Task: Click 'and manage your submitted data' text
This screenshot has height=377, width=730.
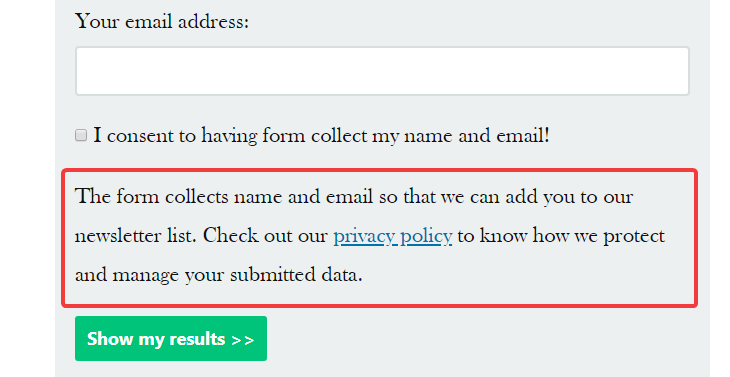Action: 218,275
